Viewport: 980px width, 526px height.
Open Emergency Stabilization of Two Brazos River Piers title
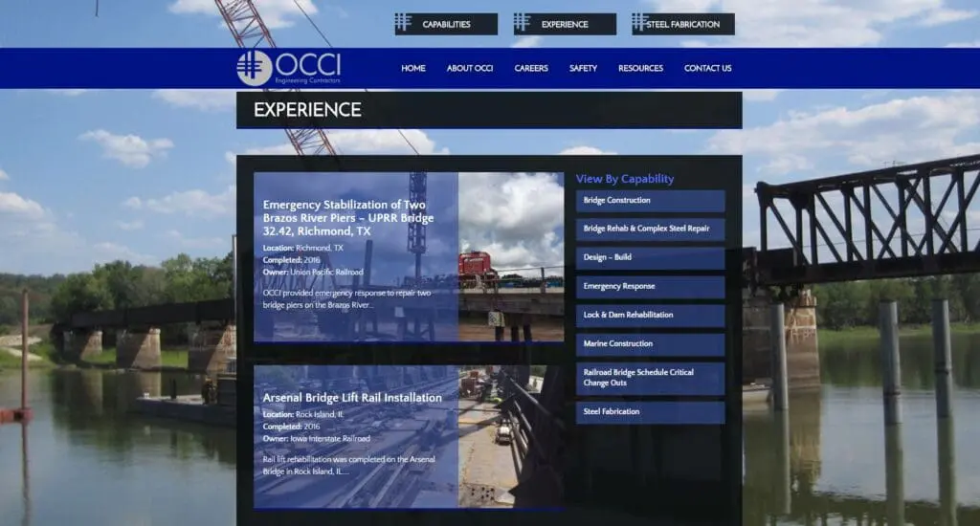[348, 217]
